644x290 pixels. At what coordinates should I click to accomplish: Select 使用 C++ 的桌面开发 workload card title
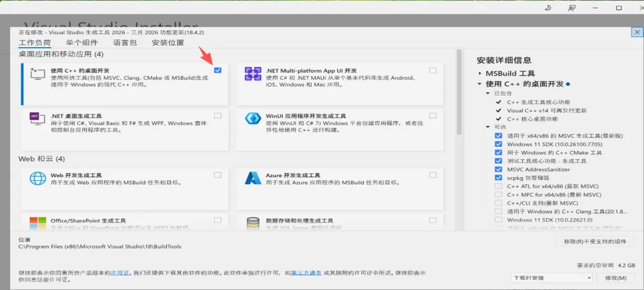click(80, 70)
